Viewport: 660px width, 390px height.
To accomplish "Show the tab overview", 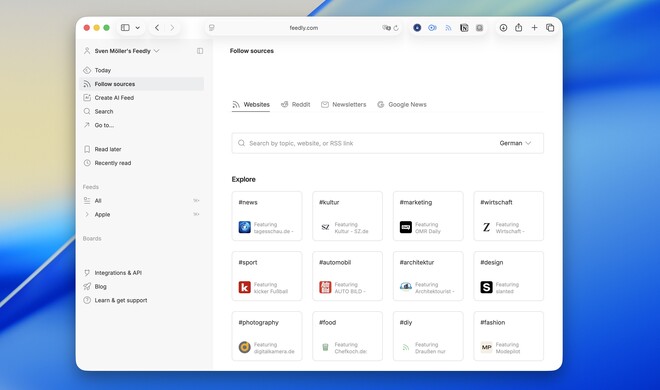I will coord(550,28).
